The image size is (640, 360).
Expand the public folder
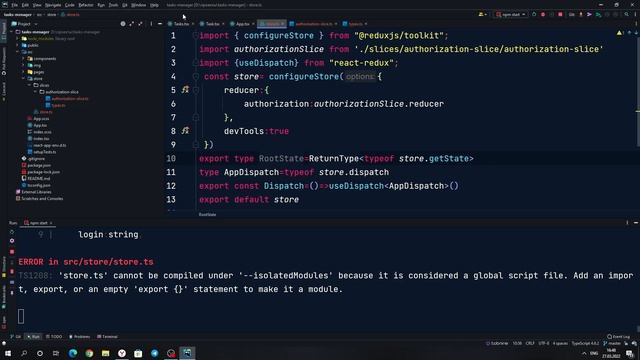[18, 45]
